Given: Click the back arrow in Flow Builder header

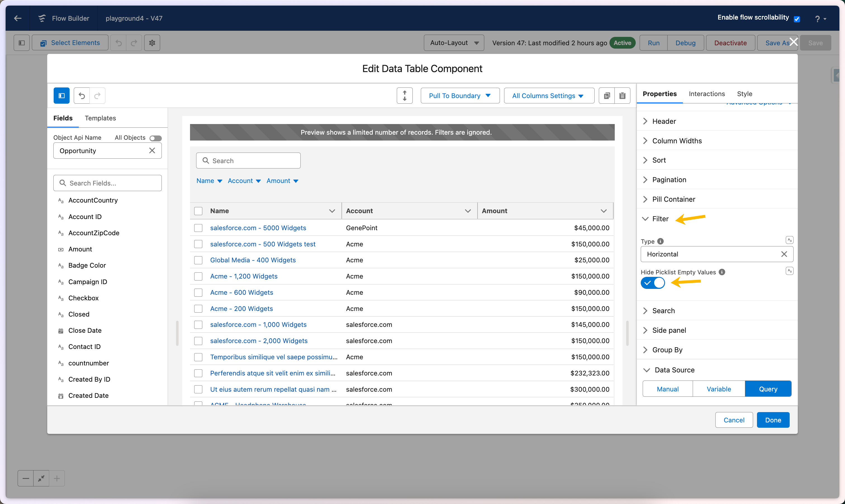Looking at the screenshot, I should pos(18,18).
